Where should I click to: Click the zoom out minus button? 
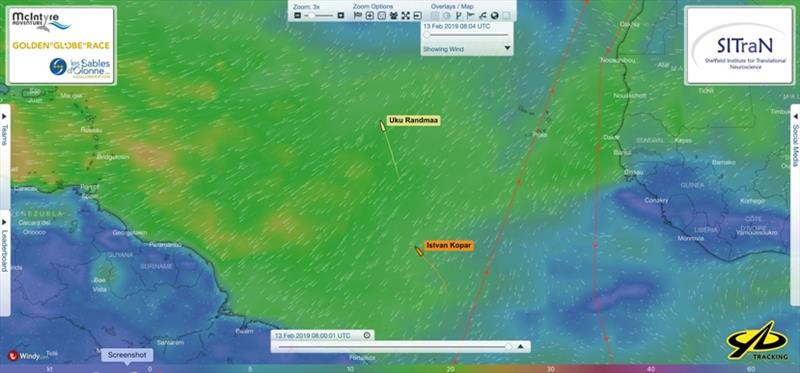297,15
